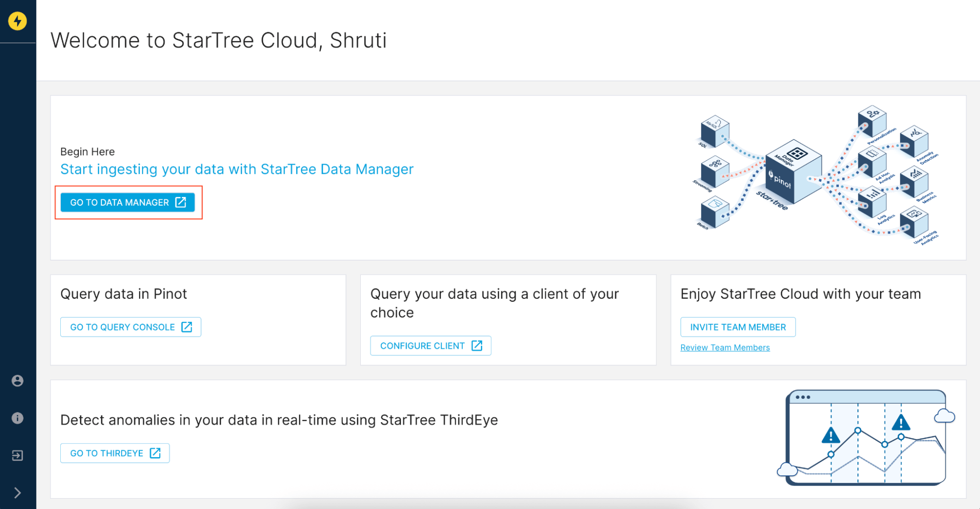Viewport: 980px width, 509px height.
Task: Expand the sidebar with the chevron arrow
Action: click(x=18, y=492)
